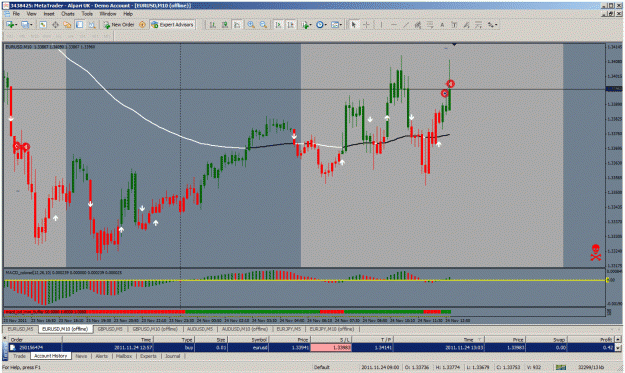This screenshot has height=373, width=625.
Task: Open the File menu
Action: pos(16,14)
